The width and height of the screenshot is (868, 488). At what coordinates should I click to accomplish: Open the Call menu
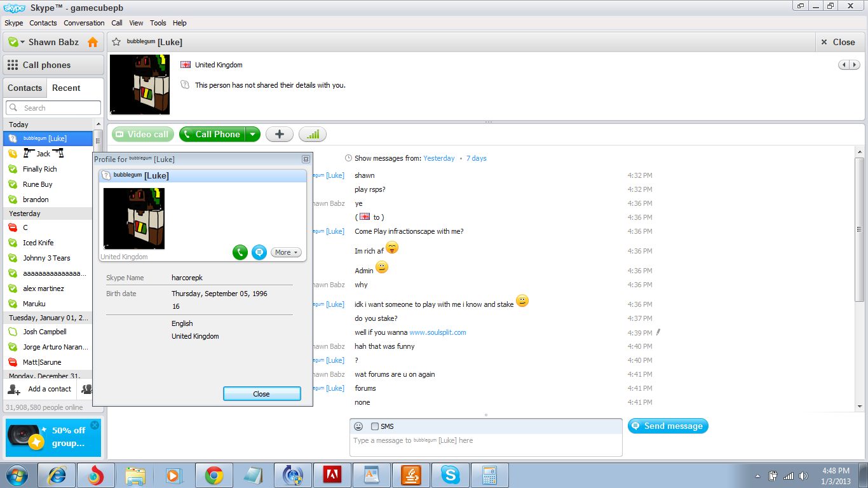pos(117,23)
